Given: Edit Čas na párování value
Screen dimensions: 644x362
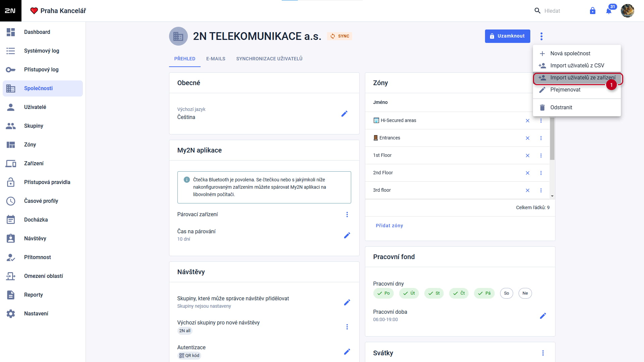Looking at the screenshot, I should (347, 236).
